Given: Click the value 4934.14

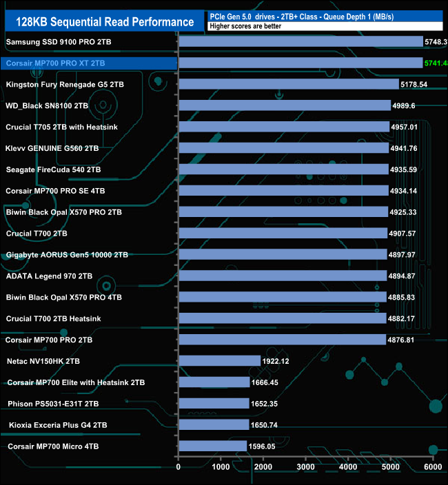Looking at the screenshot, I should tap(403, 191).
